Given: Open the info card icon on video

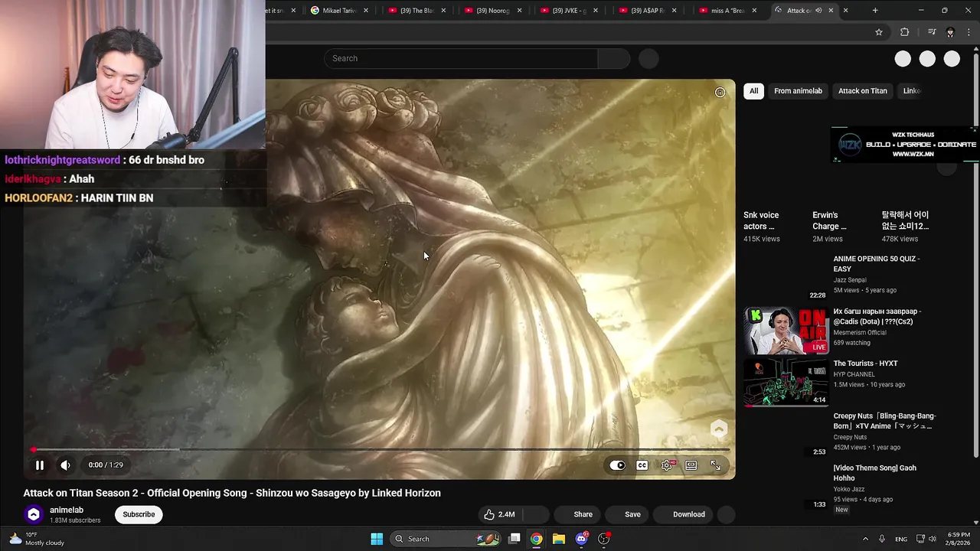Looking at the screenshot, I should [720, 92].
